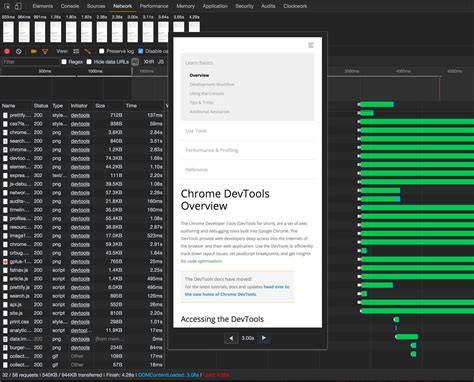Toggle the capture screenshots camera icon
The height and width of the screenshot is (382, 474).
pos(34,51)
